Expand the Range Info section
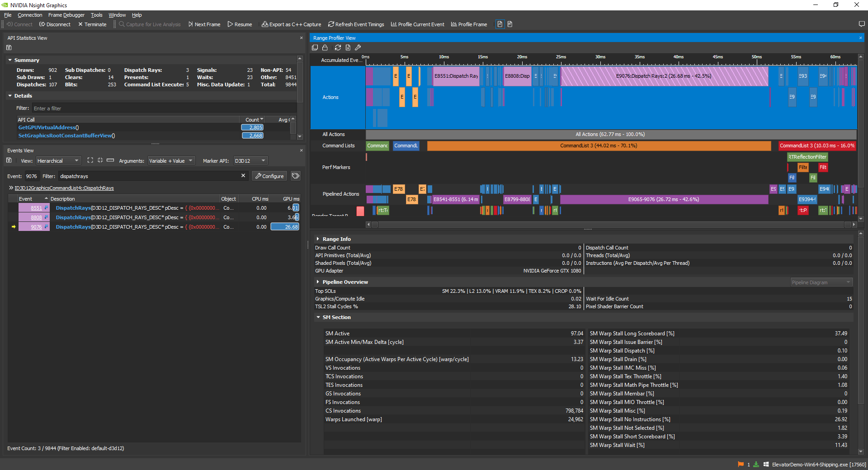Screen dimensions: 868x470 click(318, 239)
